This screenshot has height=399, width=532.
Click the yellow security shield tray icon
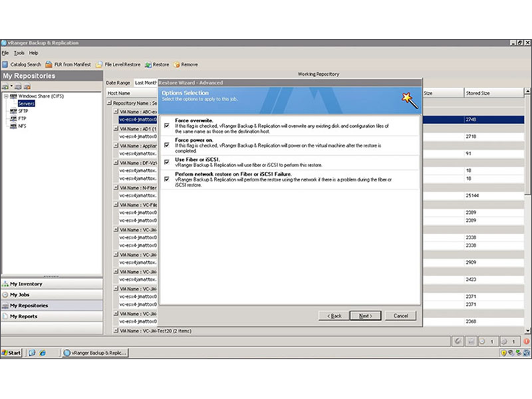[504, 353]
